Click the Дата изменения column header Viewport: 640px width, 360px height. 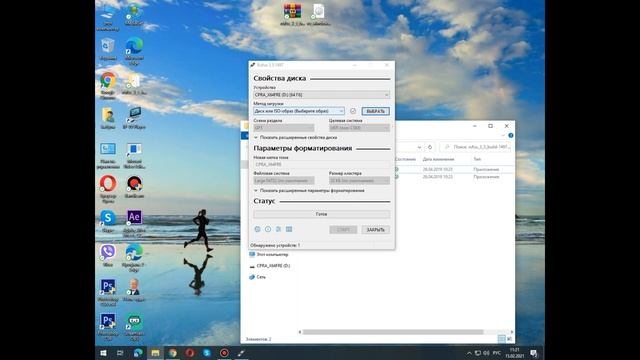438,159
